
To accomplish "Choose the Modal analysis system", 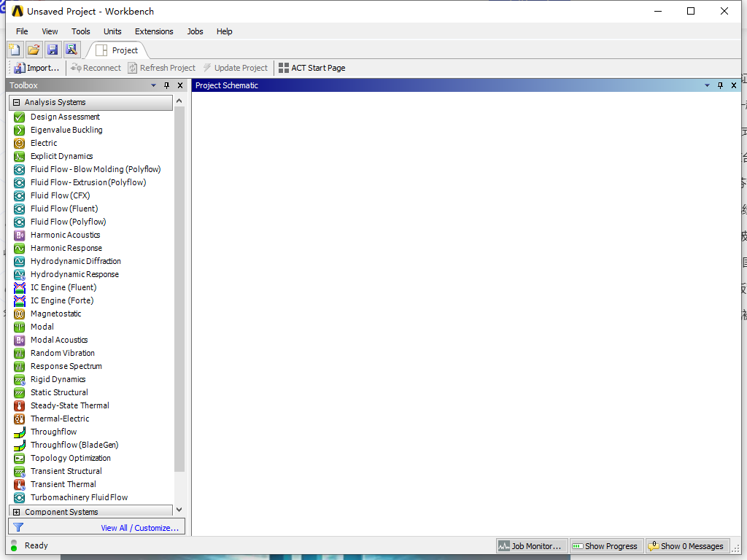I will [x=42, y=327].
